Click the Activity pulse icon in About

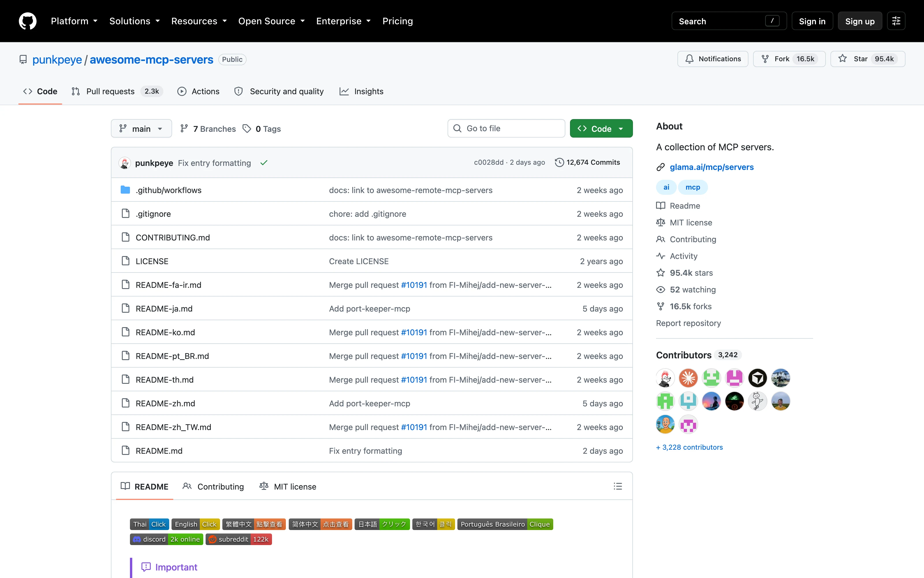[x=661, y=256]
